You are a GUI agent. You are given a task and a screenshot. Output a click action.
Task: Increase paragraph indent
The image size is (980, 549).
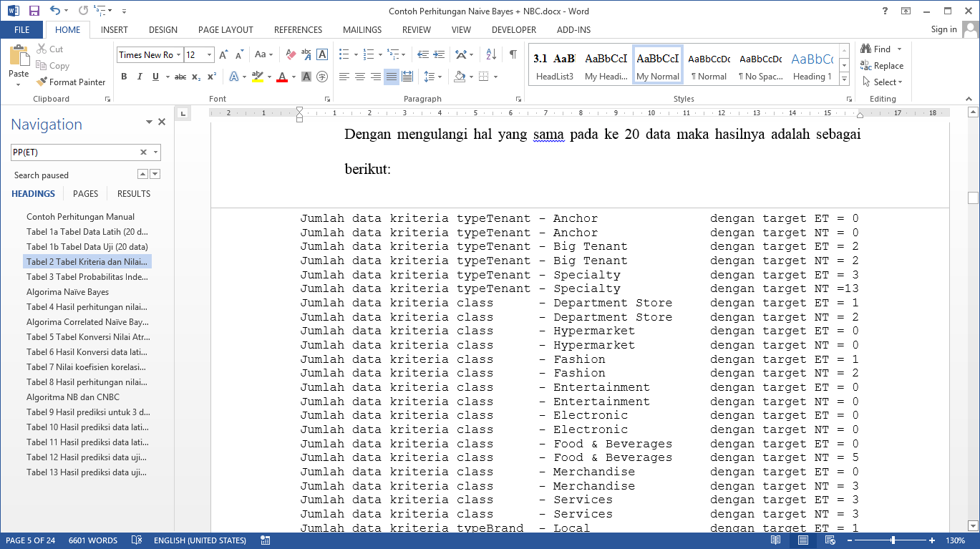[439, 54]
